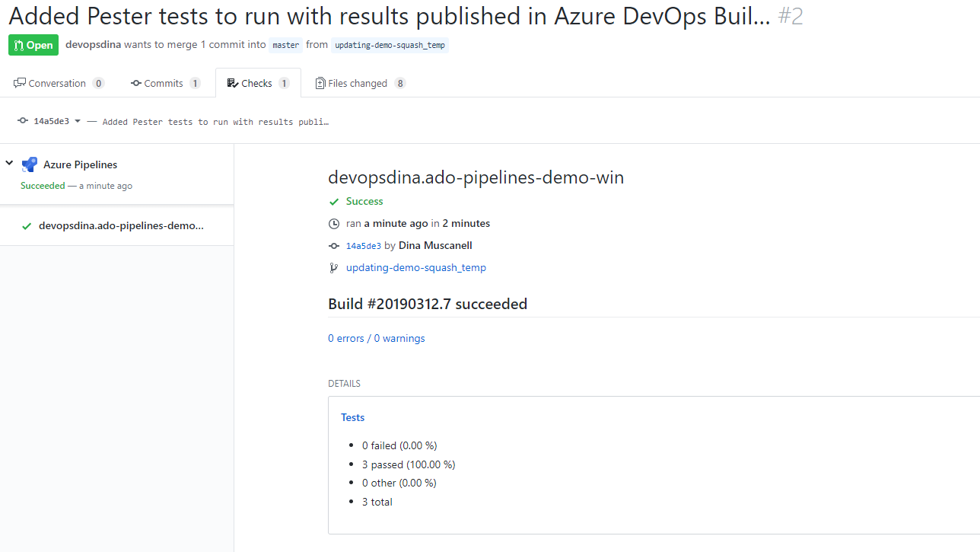
Task: Switch to the Commits tab
Action: [165, 83]
